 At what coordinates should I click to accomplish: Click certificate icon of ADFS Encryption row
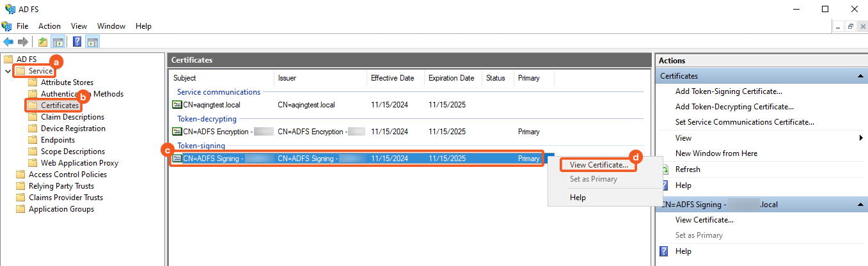click(177, 132)
